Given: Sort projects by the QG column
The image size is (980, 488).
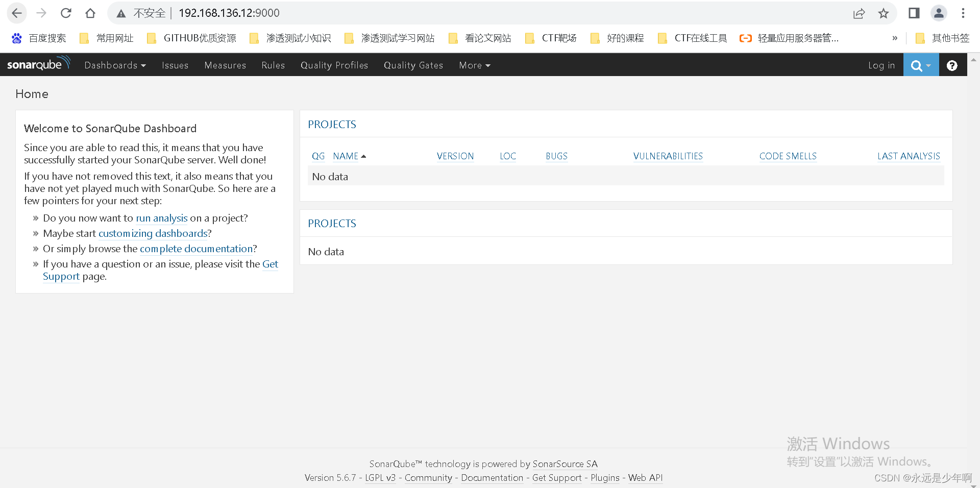Looking at the screenshot, I should 318,156.
